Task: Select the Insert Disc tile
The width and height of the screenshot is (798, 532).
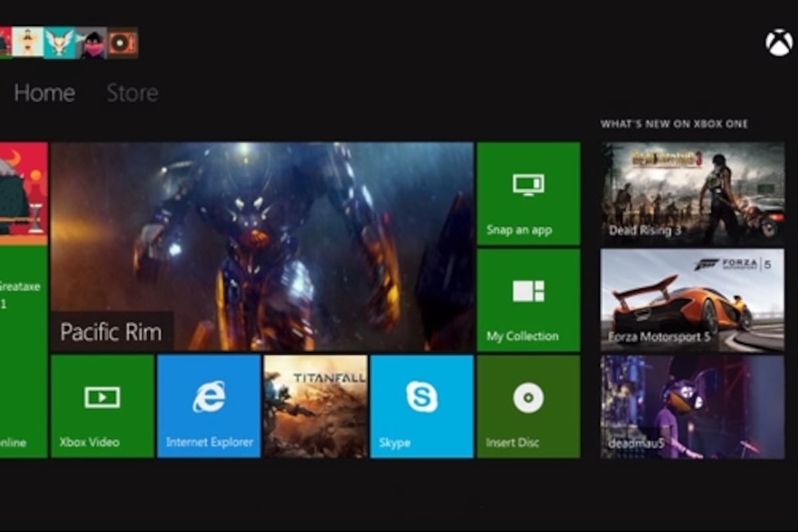Action: click(529, 406)
